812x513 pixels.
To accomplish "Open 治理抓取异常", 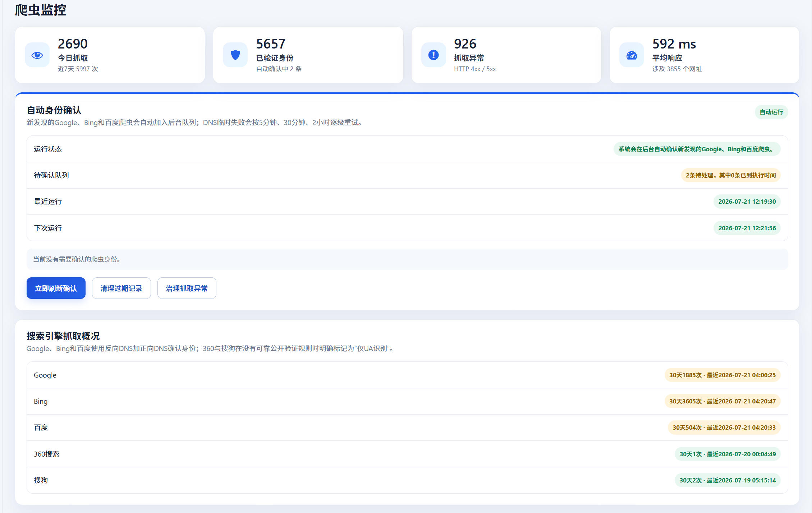I will pos(187,288).
